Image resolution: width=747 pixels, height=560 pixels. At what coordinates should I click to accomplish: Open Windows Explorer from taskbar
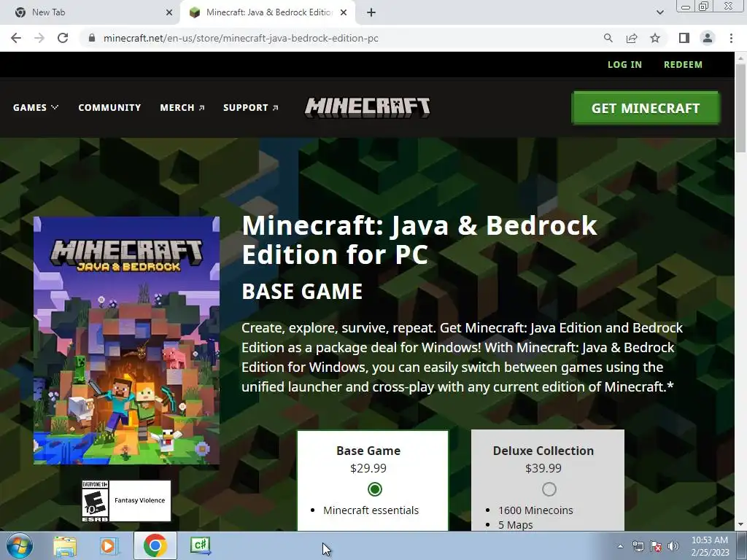click(65, 545)
